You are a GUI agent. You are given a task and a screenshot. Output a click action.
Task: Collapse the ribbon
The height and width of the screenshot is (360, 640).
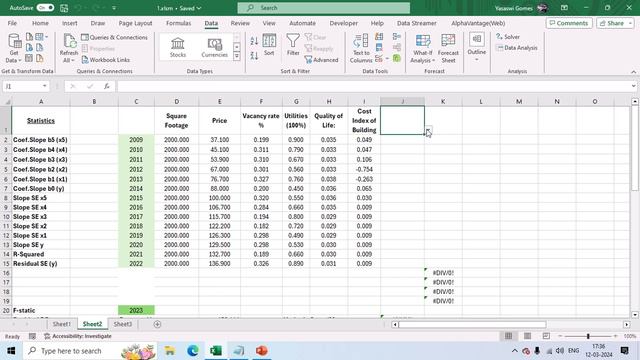click(633, 72)
